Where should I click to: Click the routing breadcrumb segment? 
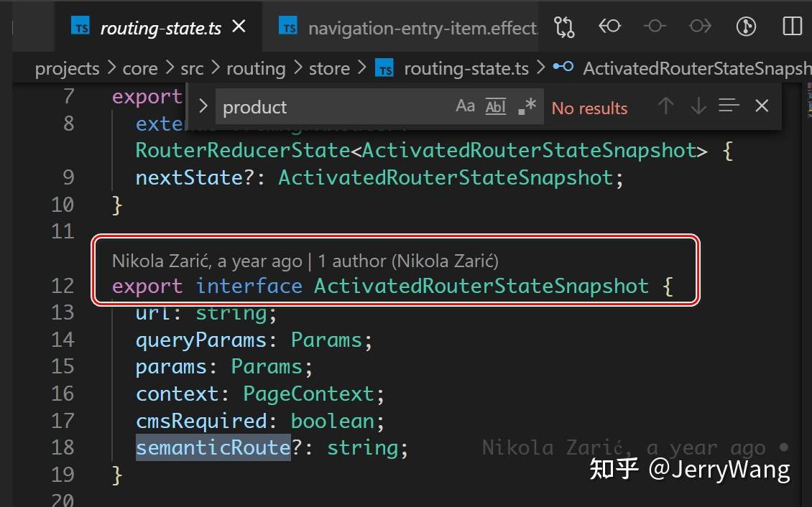click(256, 68)
